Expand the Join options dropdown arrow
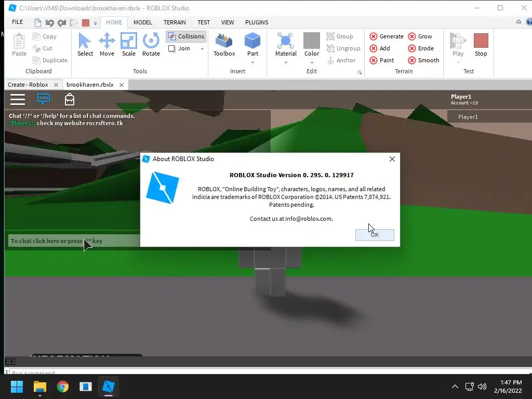 (202, 48)
